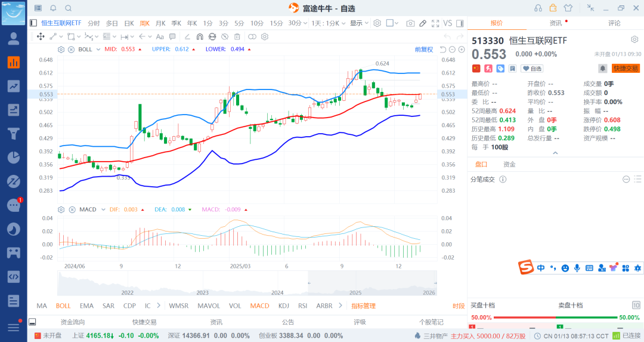Open BOLL indicator settings gear

click(61, 49)
